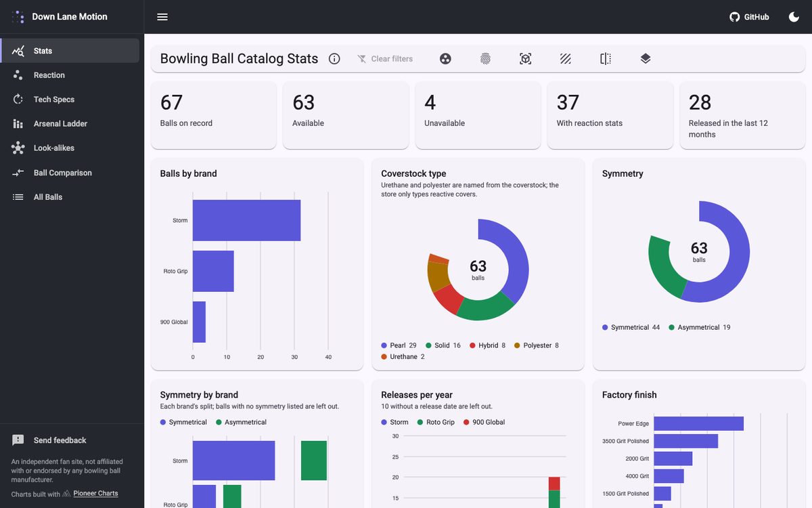812x508 pixels.
Task: Navigate to Arsenal Ladder
Action: pyautogui.click(x=70, y=124)
